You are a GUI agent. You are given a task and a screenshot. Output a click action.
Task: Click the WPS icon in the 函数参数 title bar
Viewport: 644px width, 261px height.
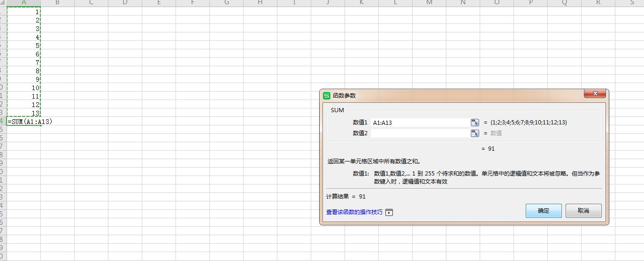[x=327, y=96]
